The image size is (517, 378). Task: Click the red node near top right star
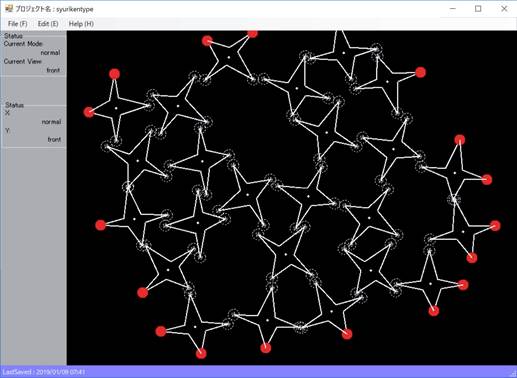pos(421,72)
